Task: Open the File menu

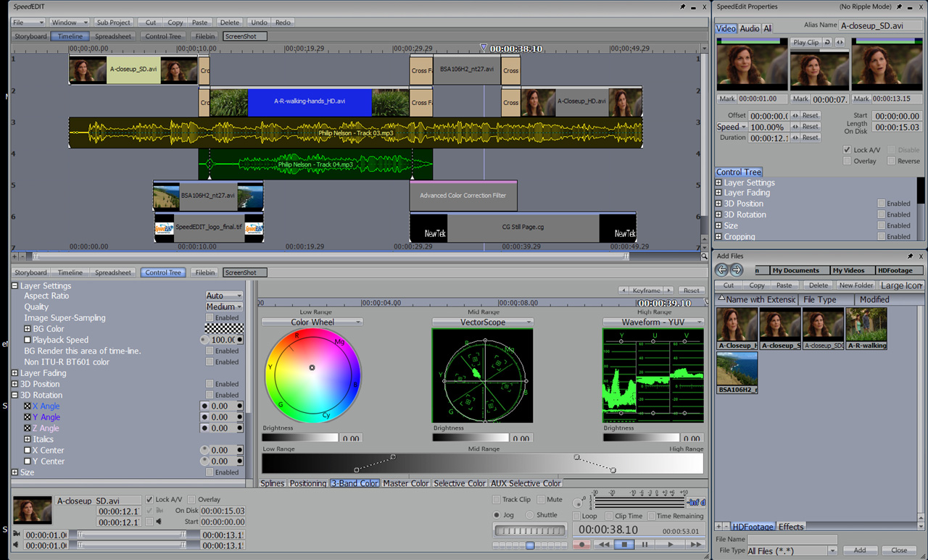Action: click(x=28, y=22)
